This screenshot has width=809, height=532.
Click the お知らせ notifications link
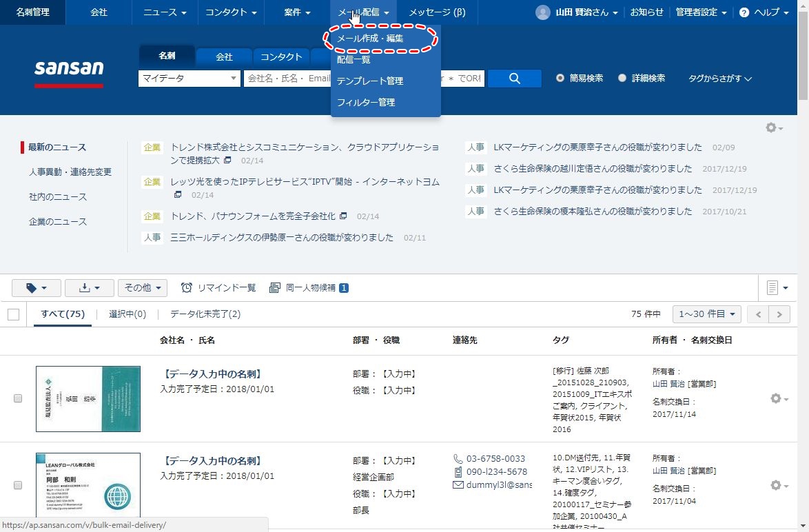point(646,12)
